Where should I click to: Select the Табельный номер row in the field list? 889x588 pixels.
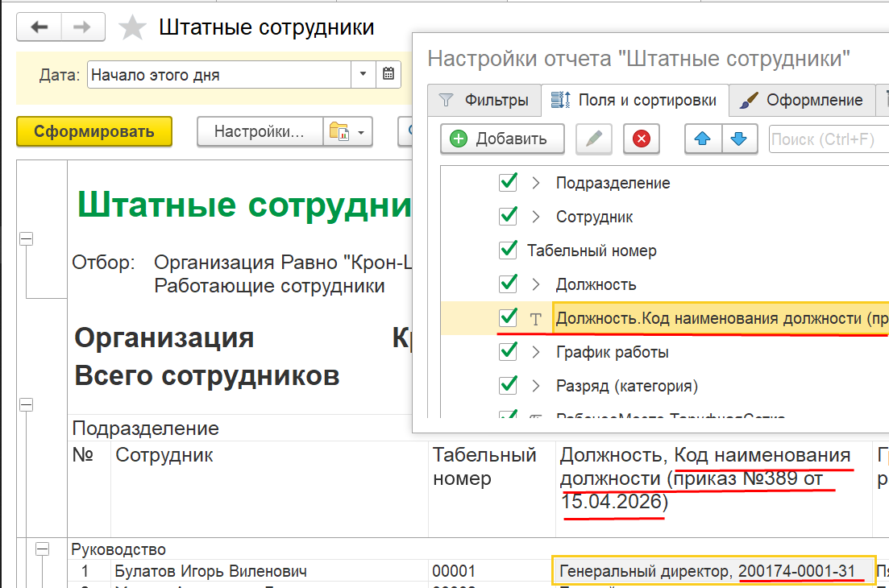point(665,251)
